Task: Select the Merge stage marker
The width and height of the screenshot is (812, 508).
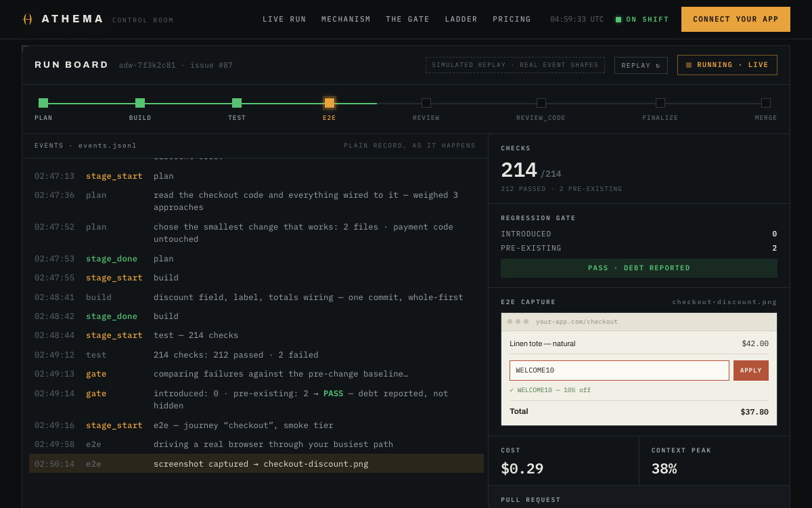Action: (x=766, y=103)
